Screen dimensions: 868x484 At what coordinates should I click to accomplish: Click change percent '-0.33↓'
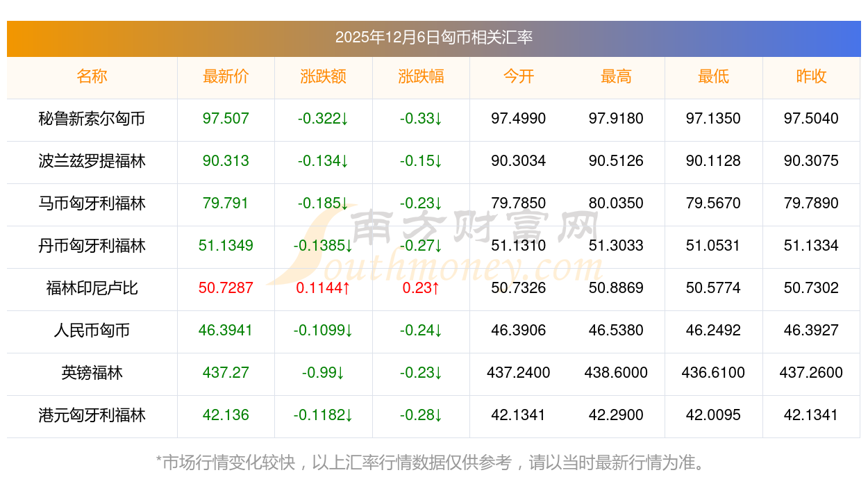(x=421, y=119)
